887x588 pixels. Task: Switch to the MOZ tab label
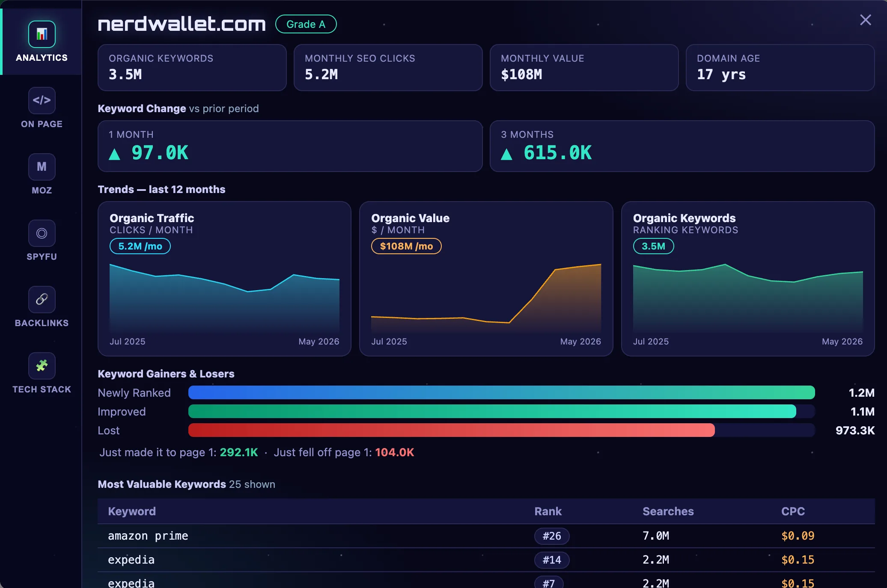click(x=42, y=190)
